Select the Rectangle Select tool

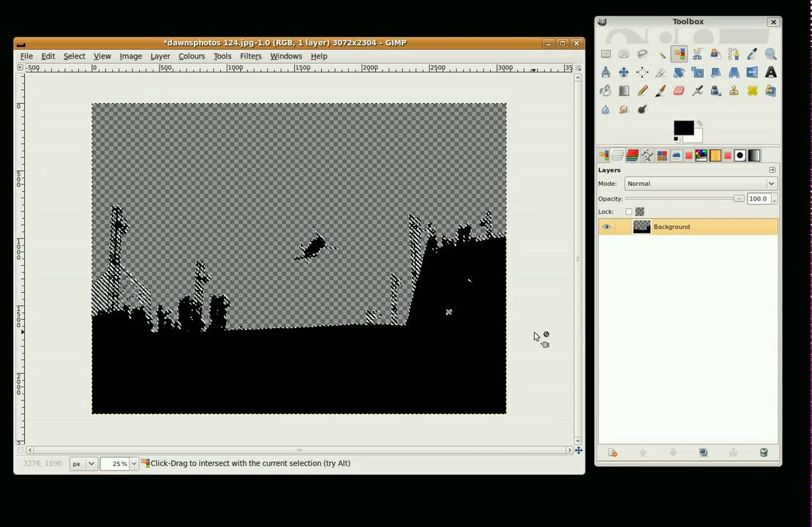click(x=606, y=54)
